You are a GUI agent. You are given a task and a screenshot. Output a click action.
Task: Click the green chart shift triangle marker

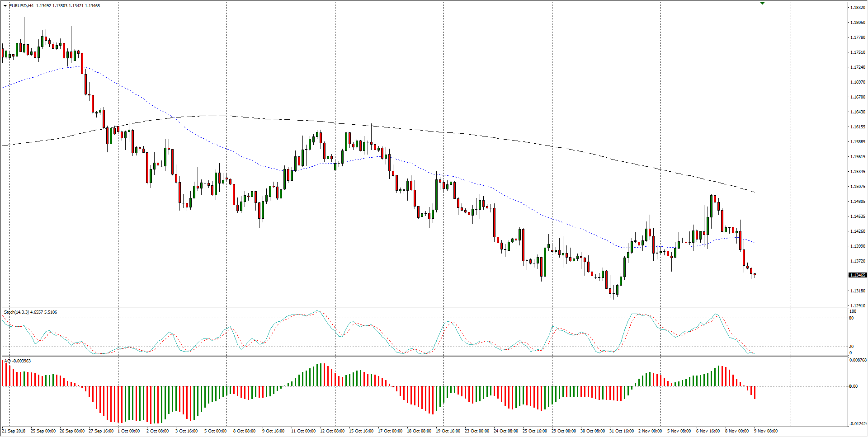pyautogui.click(x=762, y=3)
